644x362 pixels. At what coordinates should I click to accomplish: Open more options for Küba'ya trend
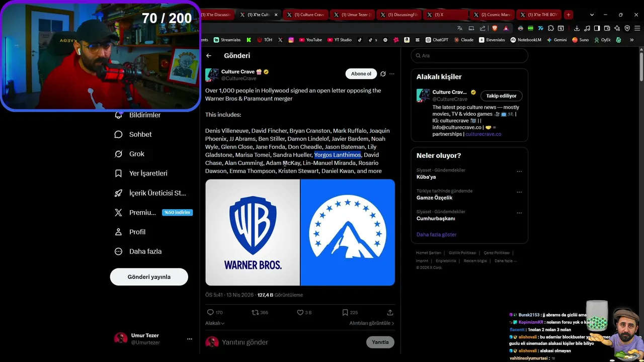519,171
